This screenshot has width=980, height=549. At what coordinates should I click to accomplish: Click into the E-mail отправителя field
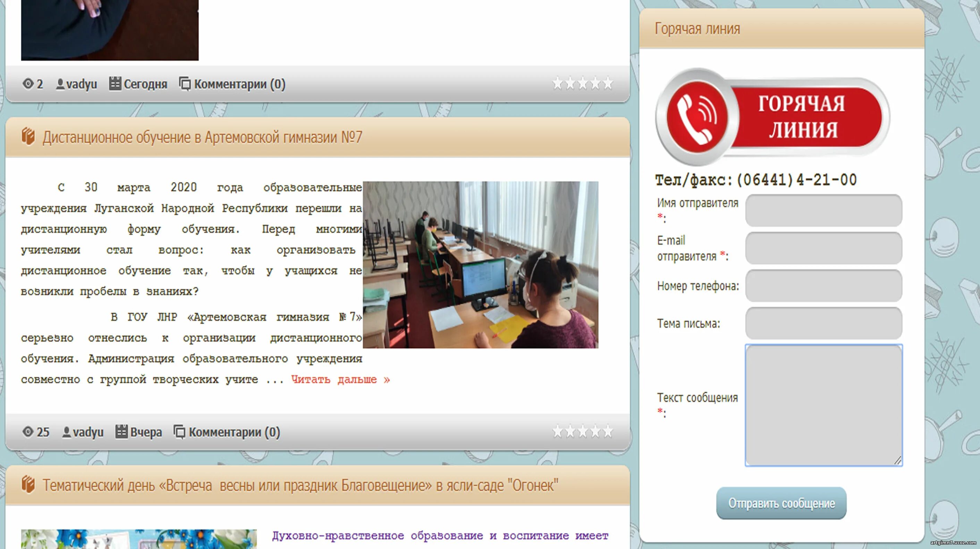point(823,248)
